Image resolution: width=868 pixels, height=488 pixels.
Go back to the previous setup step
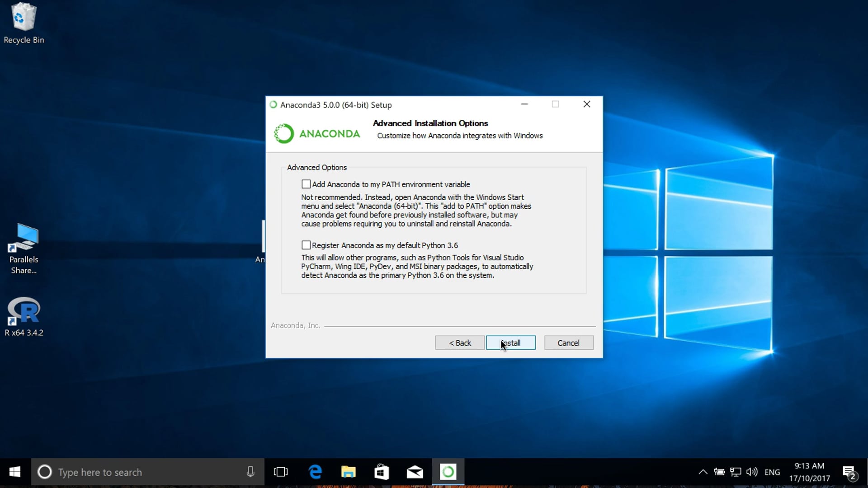pos(459,343)
